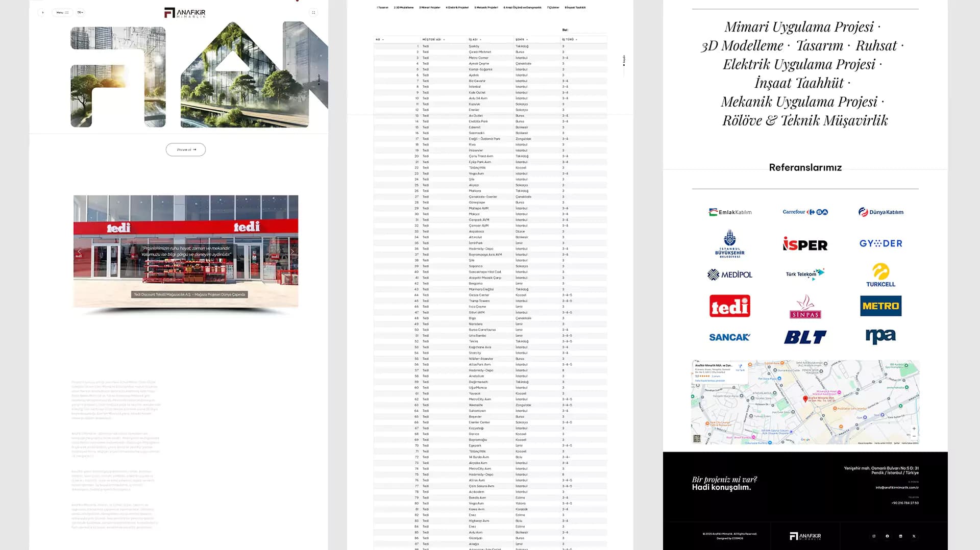Click the METRO reference logo

pos(881,306)
